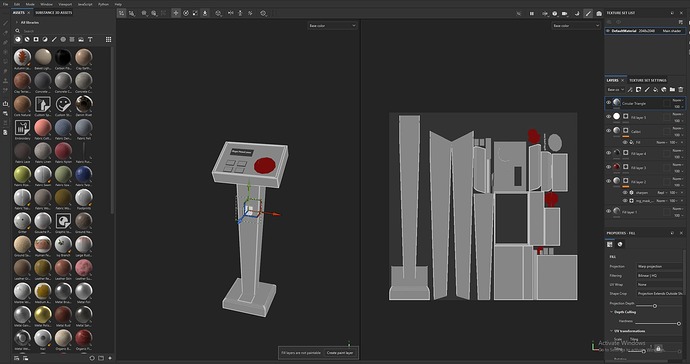Hide the Fill layer 5 layer
Screen dimensions: 690x364
(x=609, y=117)
